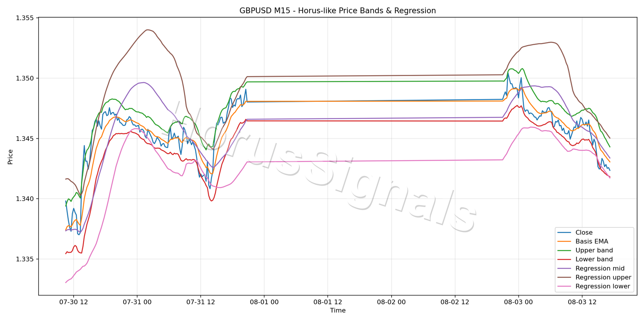Viewport: 644px width, 322px height.
Task: Click the 'Time' x-axis label
Action: [x=338, y=310]
